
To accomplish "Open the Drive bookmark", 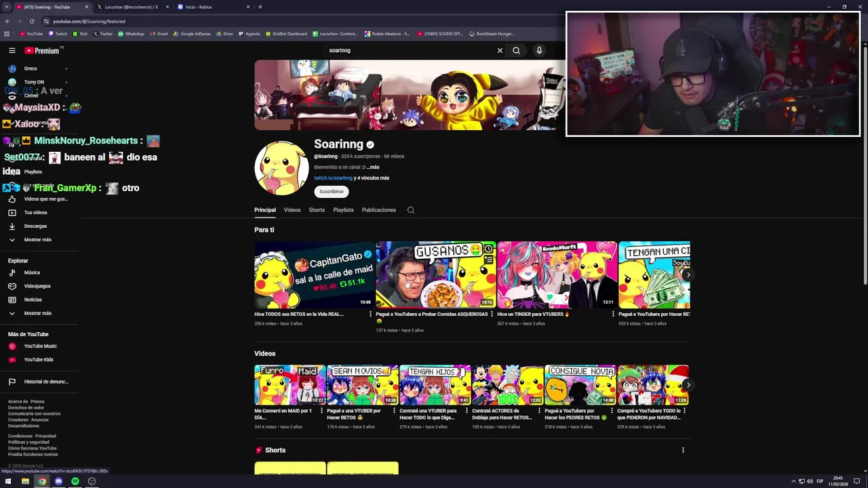I will 224,34.
